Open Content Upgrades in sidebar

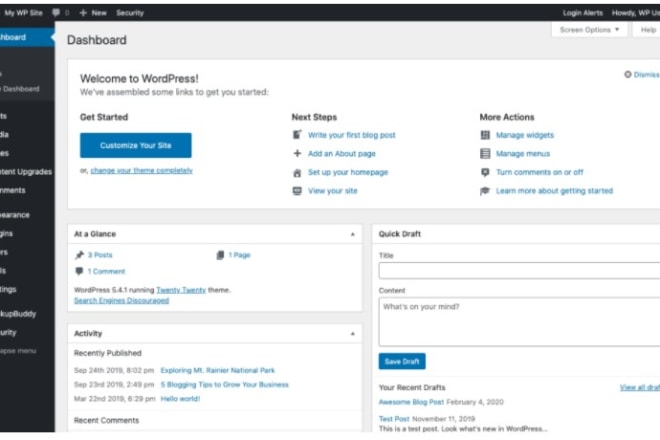coord(27,172)
